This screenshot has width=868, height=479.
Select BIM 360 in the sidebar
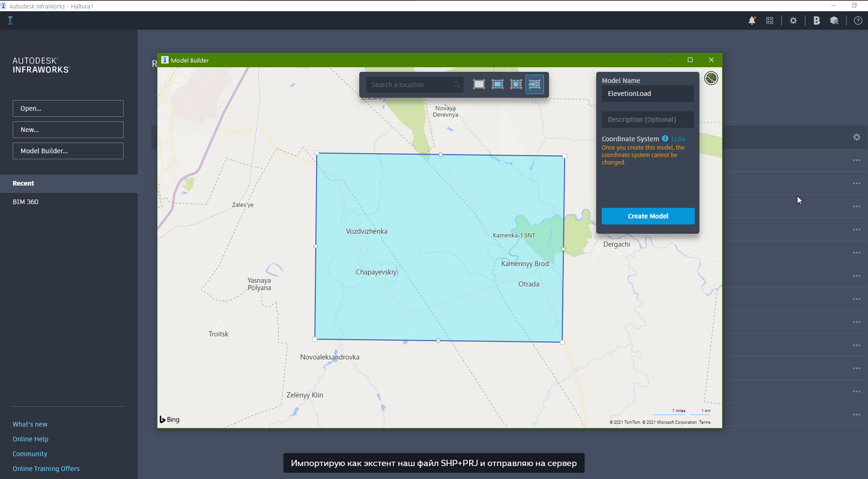pyautogui.click(x=25, y=202)
